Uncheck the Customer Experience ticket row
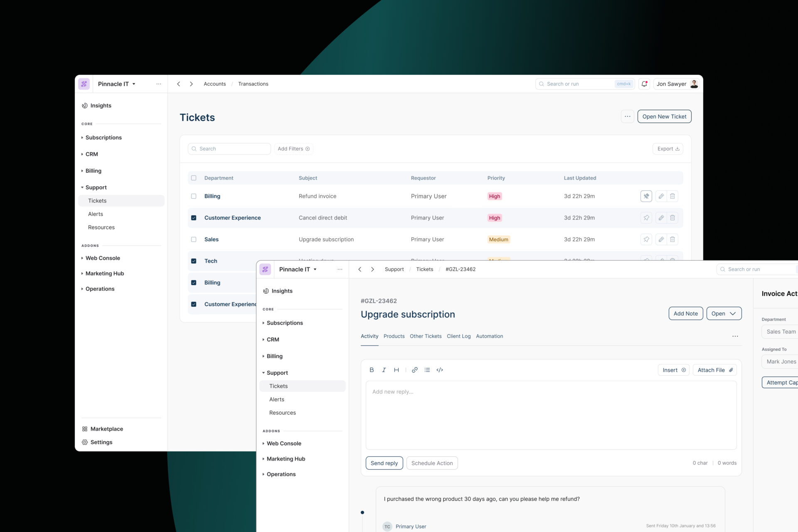Viewport: 798px width, 532px height. click(x=194, y=217)
